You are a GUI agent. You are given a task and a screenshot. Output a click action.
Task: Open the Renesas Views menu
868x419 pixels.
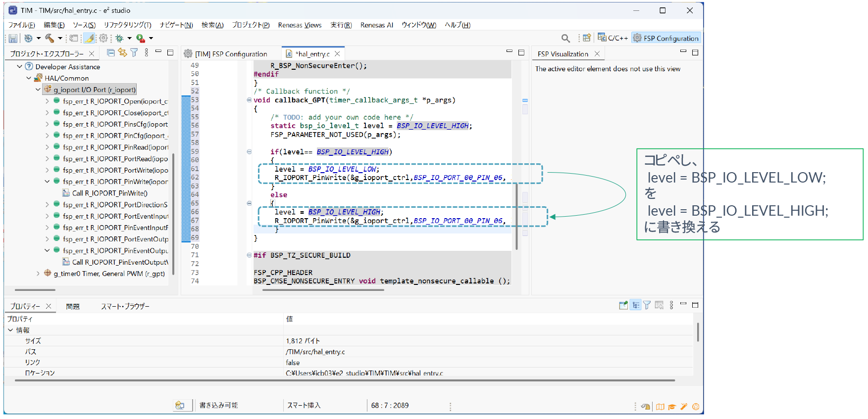click(300, 25)
